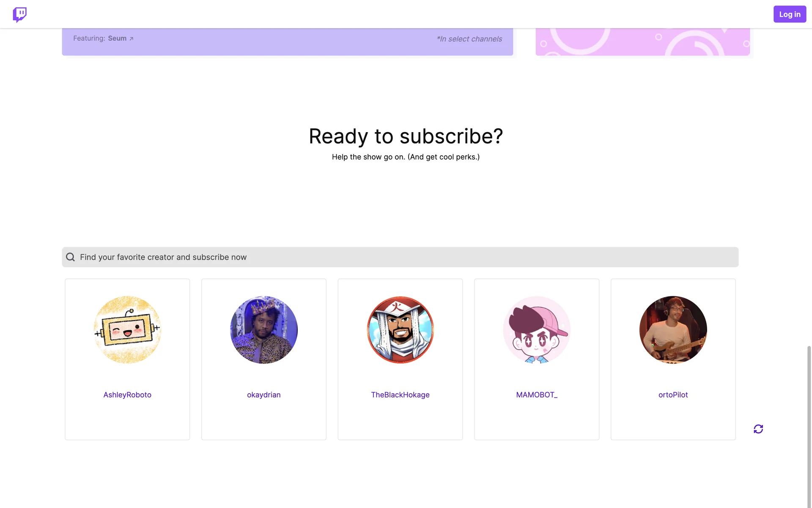This screenshot has height=508, width=812.
Task: Open the okaydrian channel link
Action: 264,395
